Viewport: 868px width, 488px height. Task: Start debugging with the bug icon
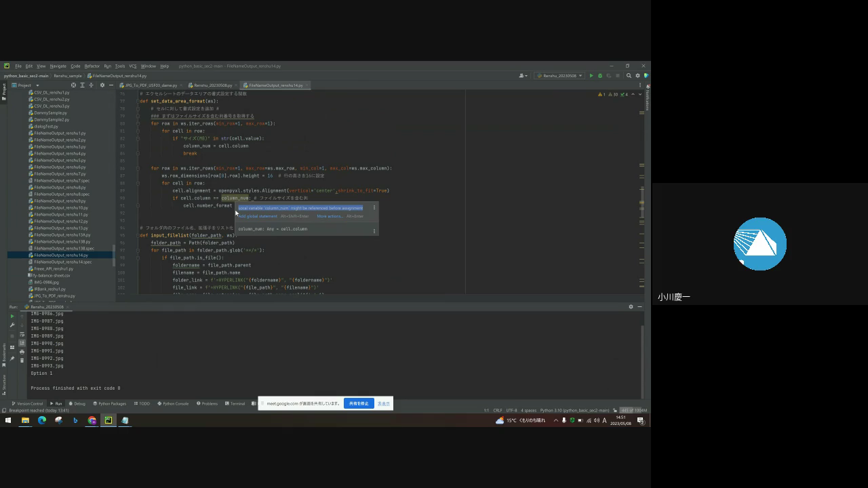[599, 76]
